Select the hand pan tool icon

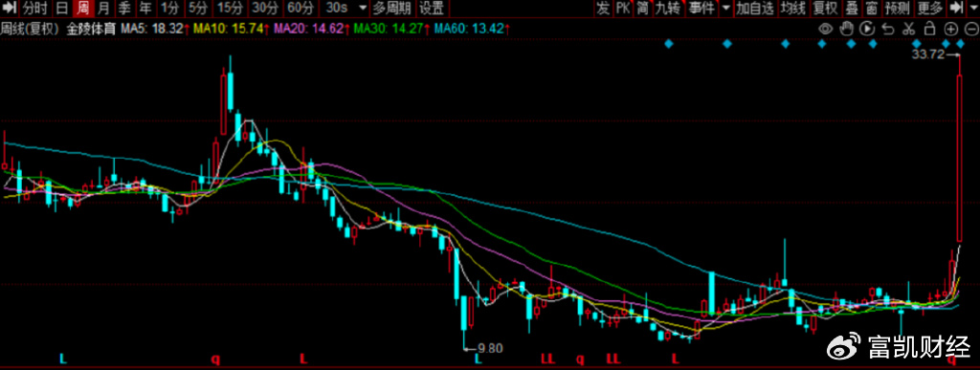pyautogui.click(x=846, y=28)
